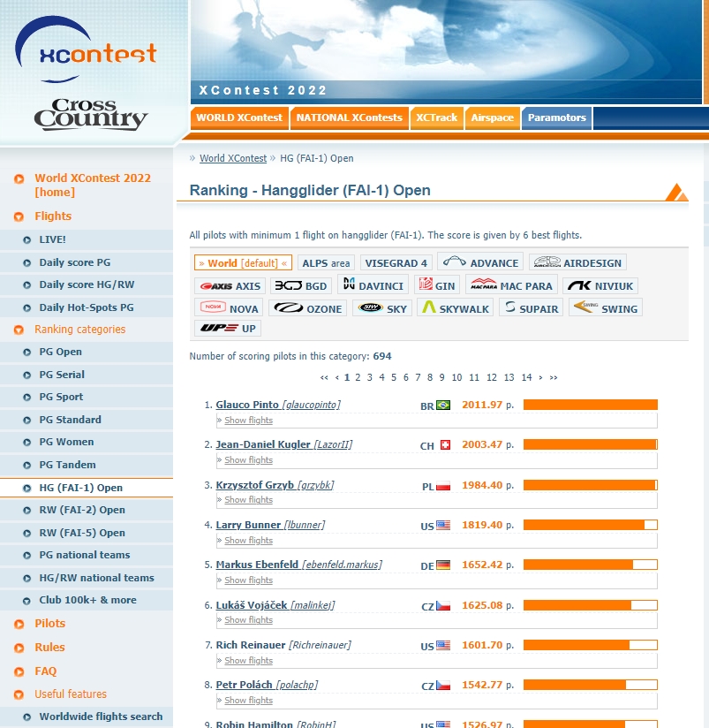Open the NATIONAL XContests tab
This screenshot has width=709, height=728.
tap(350, 118)
